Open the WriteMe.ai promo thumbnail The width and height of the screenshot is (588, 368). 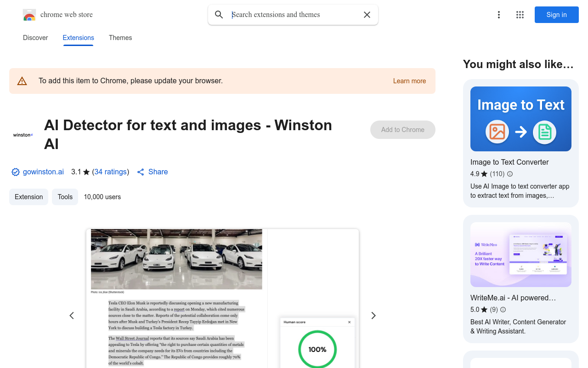(521, 255)
